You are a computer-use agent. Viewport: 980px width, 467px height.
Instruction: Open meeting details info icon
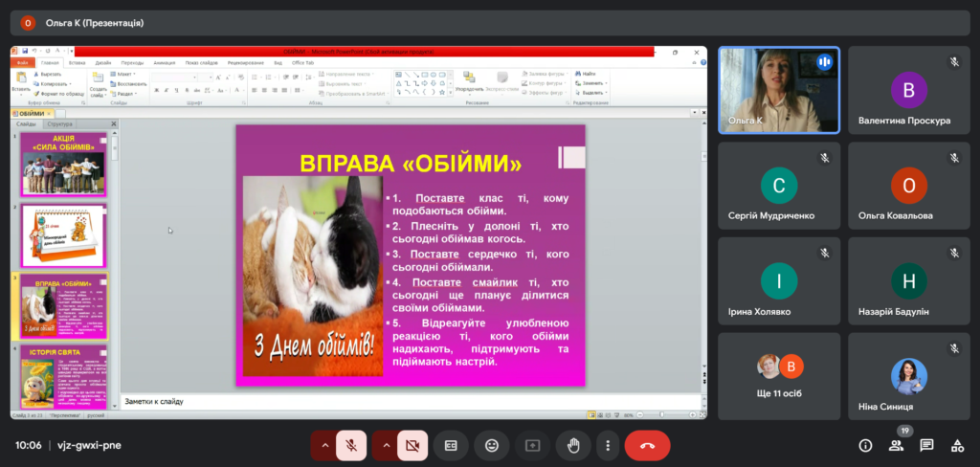(x=865, y=445)
